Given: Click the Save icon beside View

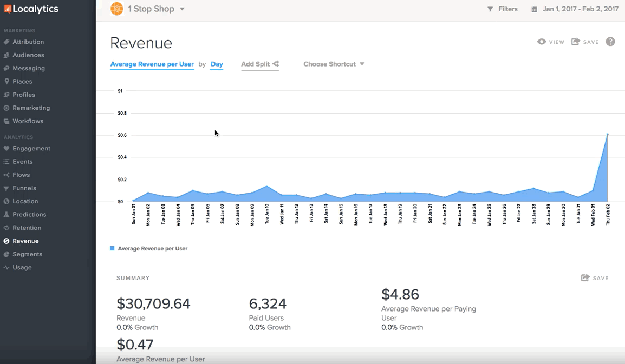Looking at the screenshot, I should pyautogui.click(x=576, y=42).
